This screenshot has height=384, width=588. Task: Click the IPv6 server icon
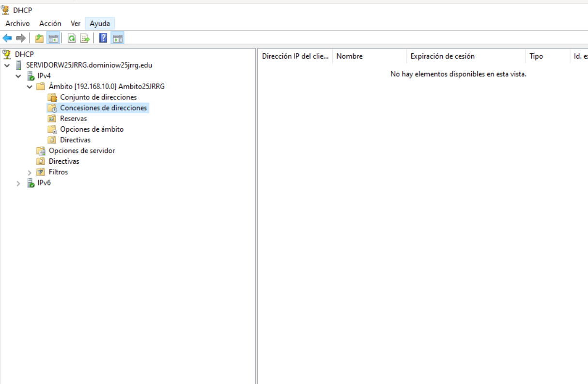(31, 183)
